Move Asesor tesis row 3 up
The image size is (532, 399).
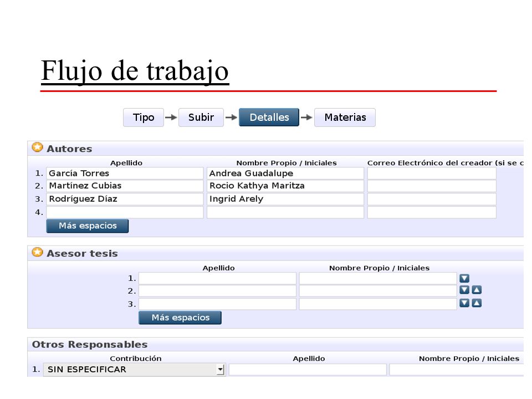pyautogui.click(x=477, y=303)
